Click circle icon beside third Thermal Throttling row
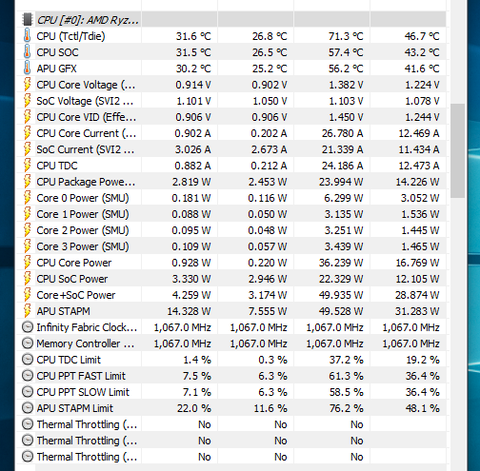This screenshot has width=480, height=471. [27, 457]
